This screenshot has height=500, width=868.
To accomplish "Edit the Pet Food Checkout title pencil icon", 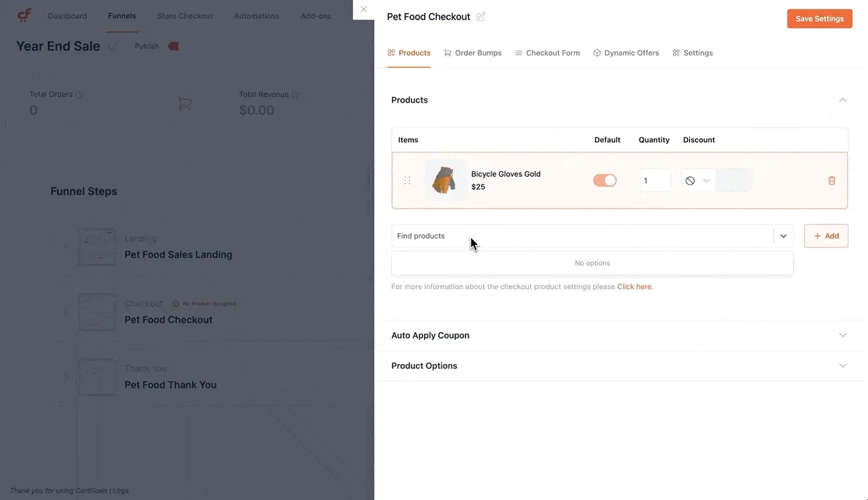I will pyautogui.click(x=481, y=17).
